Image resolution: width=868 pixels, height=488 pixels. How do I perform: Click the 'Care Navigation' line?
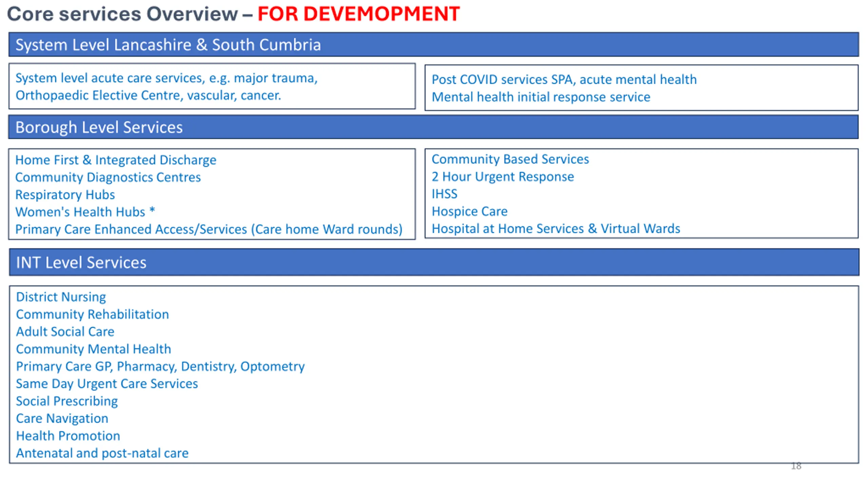click(62, 419)
